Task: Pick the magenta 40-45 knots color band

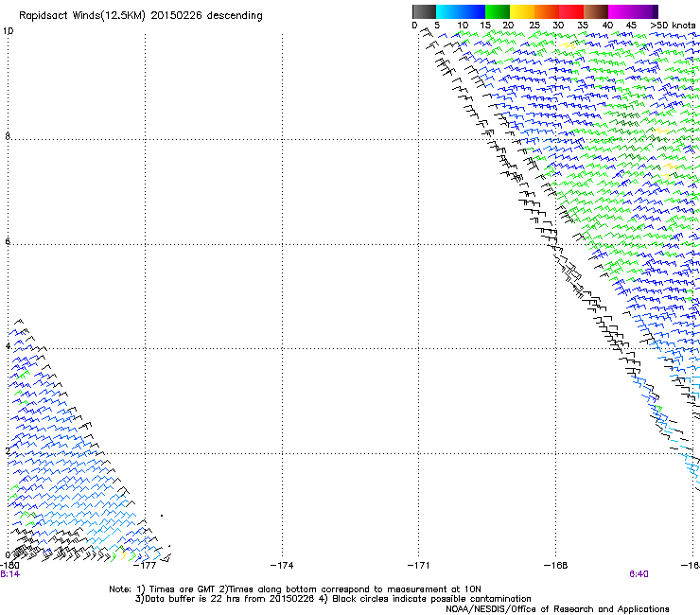Action: (621, 11)
